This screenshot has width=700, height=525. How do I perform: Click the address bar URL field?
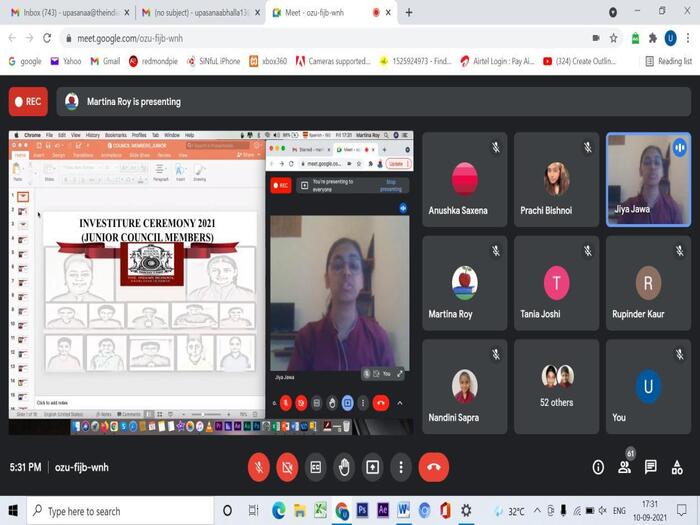pyautogui.click(x=326, y=38)
